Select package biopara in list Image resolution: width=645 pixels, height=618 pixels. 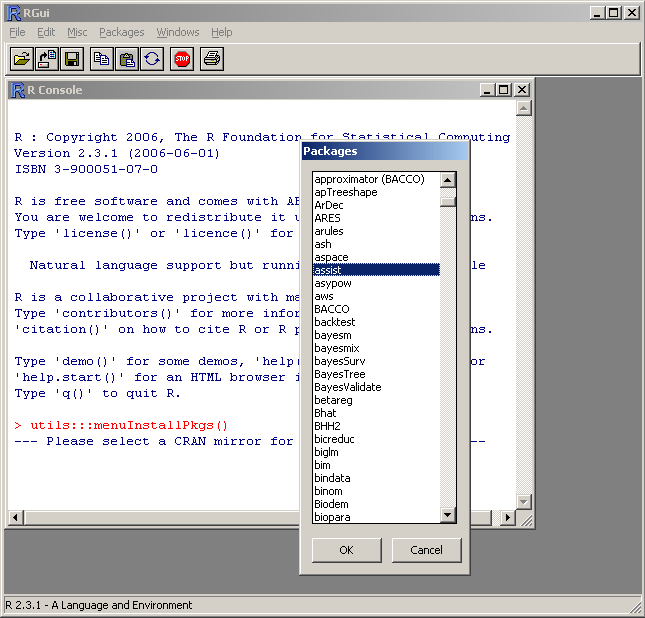coord(376,517)
